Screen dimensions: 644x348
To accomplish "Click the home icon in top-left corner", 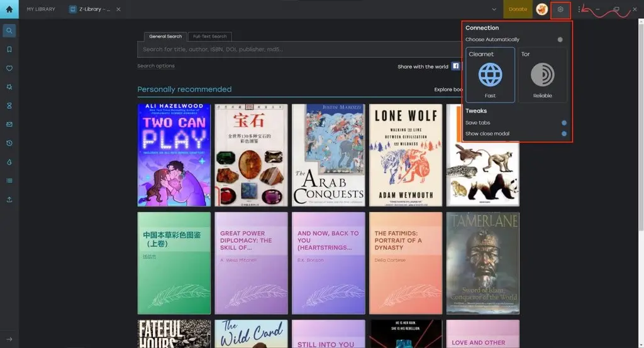I will (9, 9).
